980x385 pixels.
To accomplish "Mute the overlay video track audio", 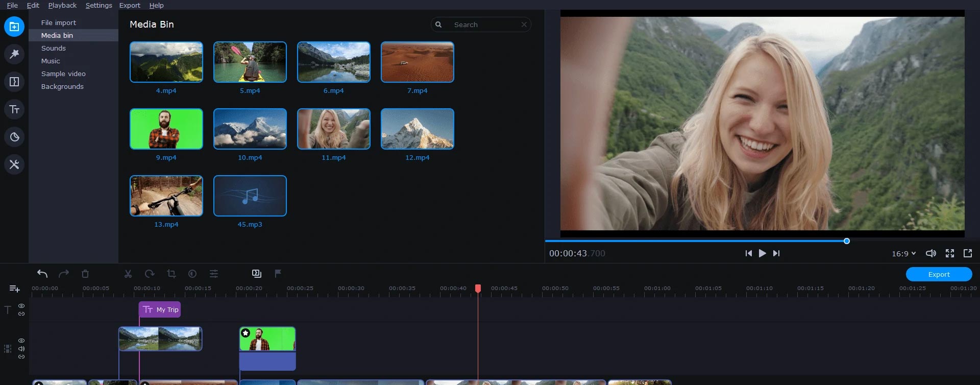I will click(x=21, y=349).
